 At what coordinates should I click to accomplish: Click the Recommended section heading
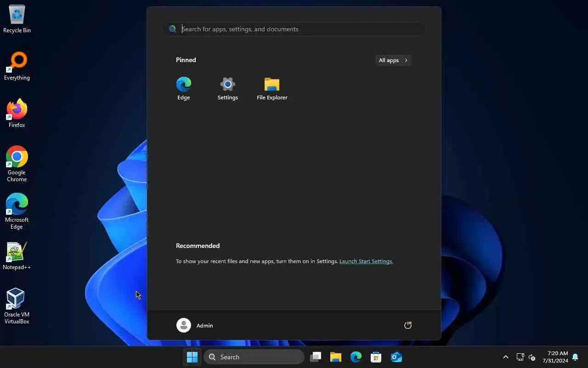[198, 246]
